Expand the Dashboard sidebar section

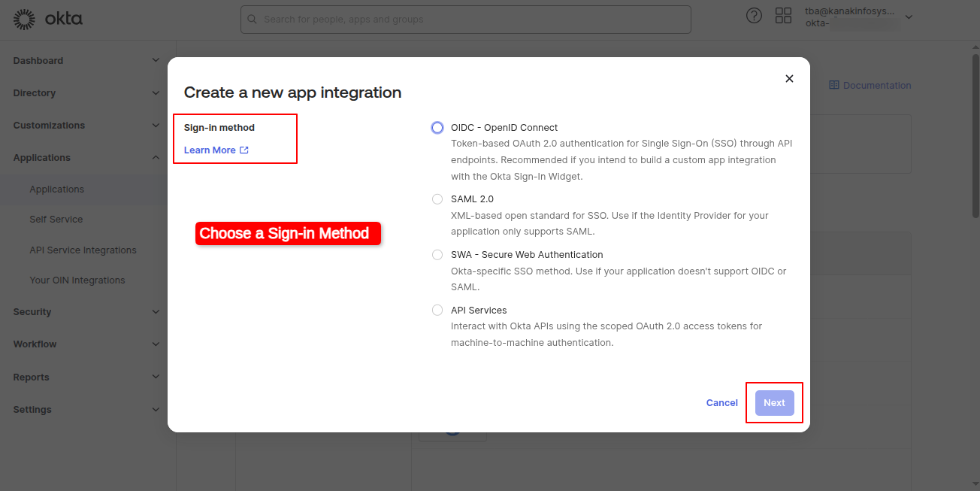[156, 60]
